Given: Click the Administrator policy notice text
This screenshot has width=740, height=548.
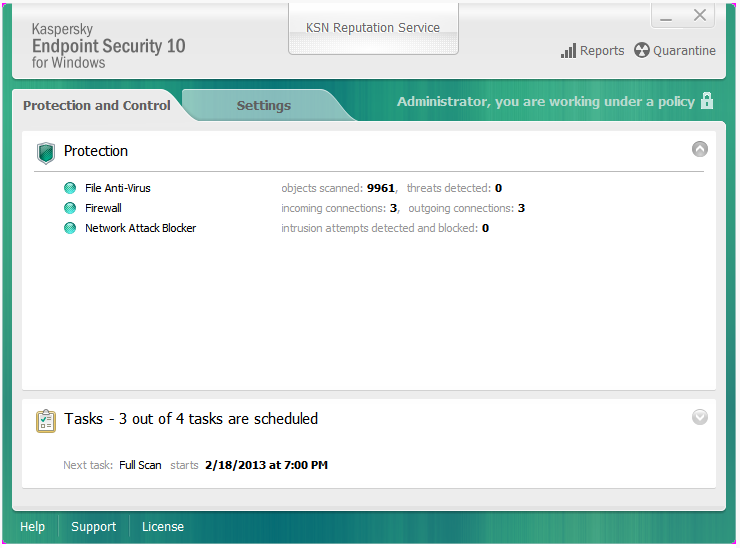Looking at the screenshot, I should (x=546, y=102).
